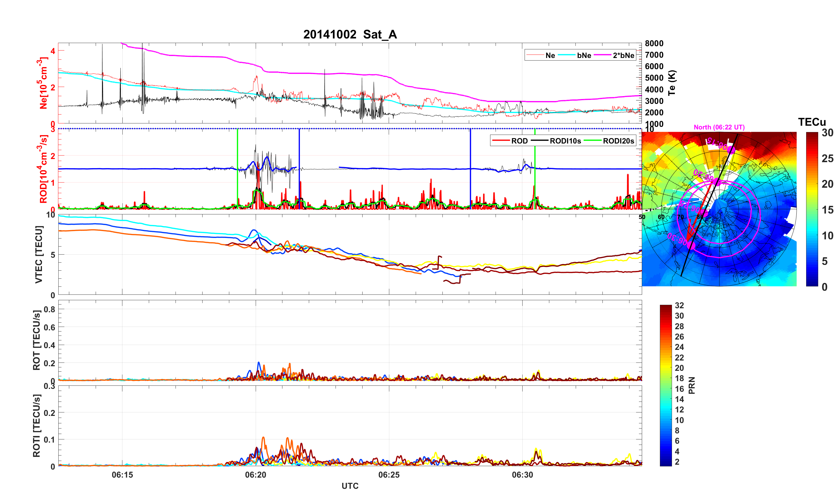Click the magenta 06:30 marker on polar map
The width and height of the screenshot is (834, 504).
pyautogui.click(x=691, y=245)
